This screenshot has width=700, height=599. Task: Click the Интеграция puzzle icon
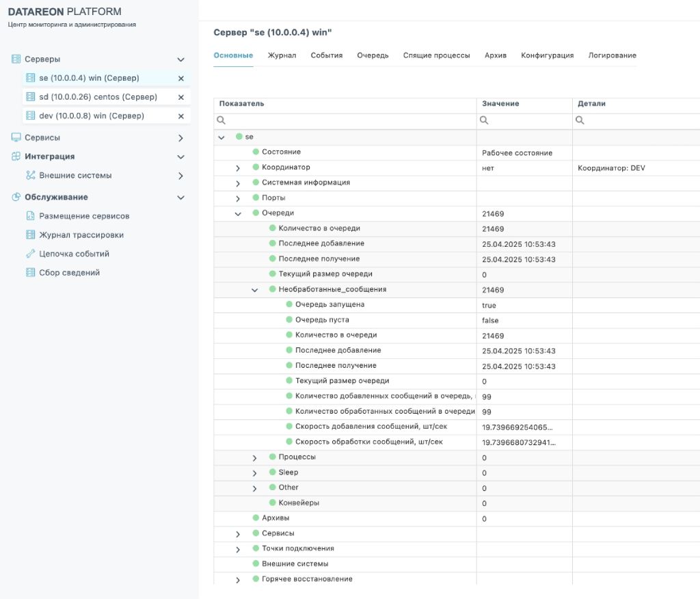(x=16, y=157)
